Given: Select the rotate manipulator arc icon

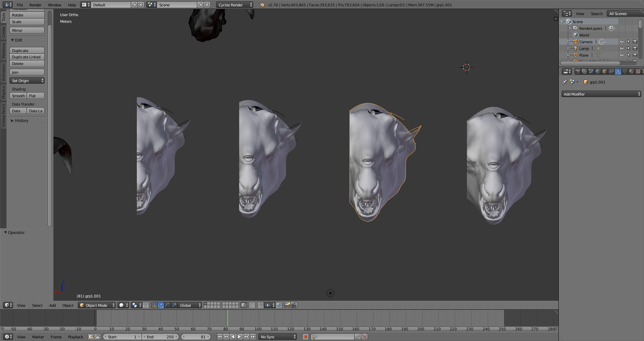Looking at the screenshot, I should pos(167,305).
